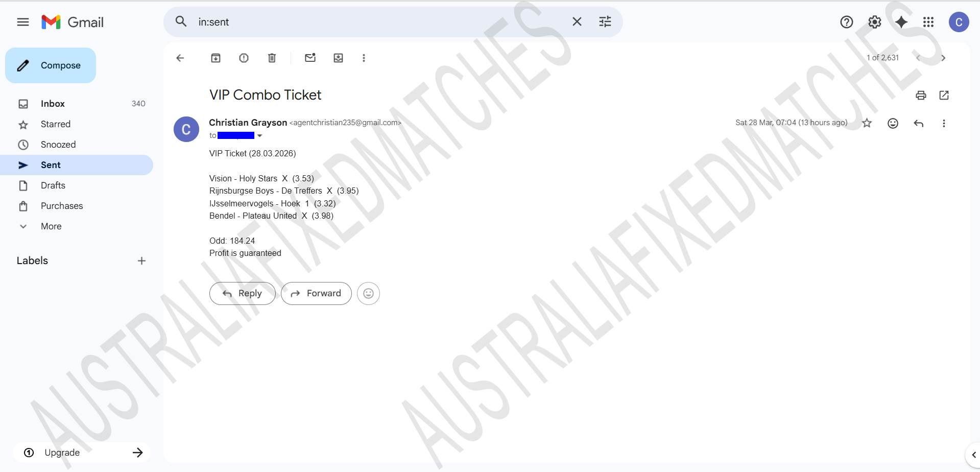
Task: Open message More options three dots
Action: (944, 123)
